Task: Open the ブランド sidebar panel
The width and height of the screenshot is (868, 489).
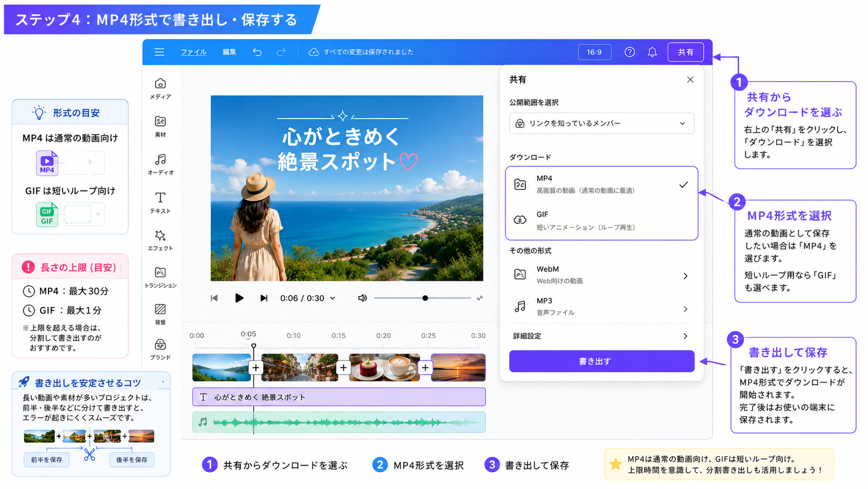Action: 160,350
